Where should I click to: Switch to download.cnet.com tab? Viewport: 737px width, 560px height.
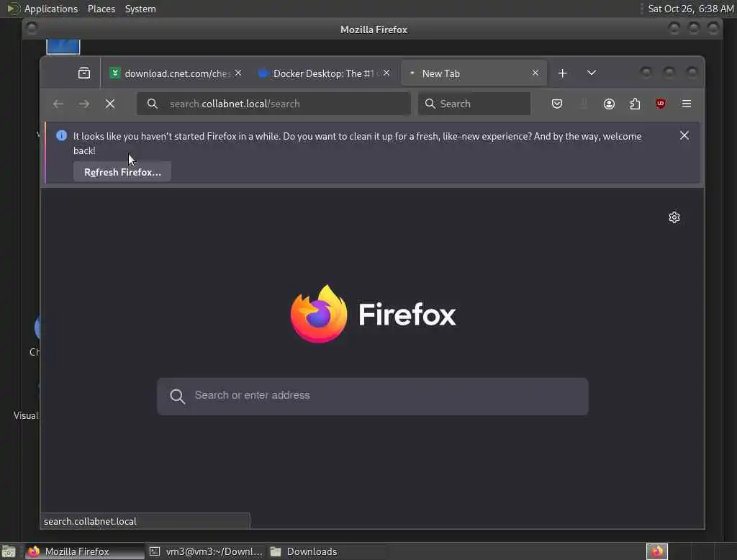click(176, 73)
